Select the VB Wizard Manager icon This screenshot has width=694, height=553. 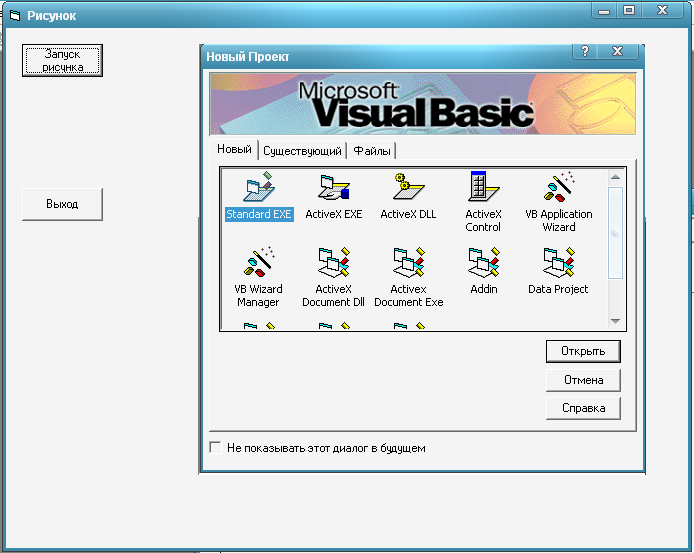(x=259, y=262)
